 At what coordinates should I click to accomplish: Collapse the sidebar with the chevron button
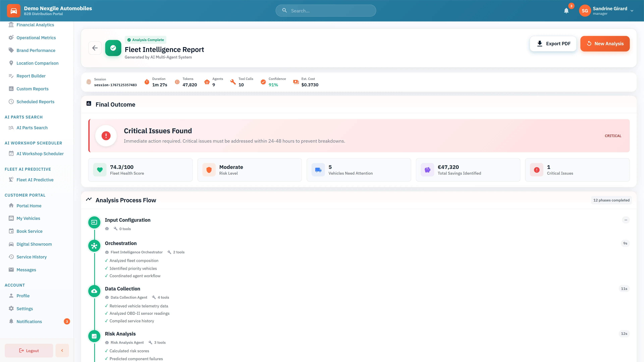click(62, 350)
